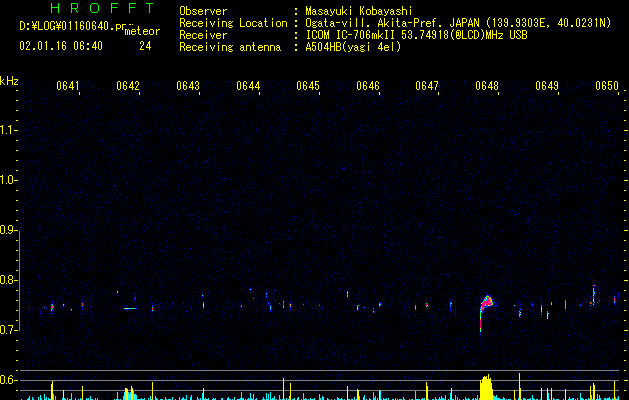Click observer name Masayuki Kobayashi
The width and height of the screenshot is (629, 400).
[x=359, y=11]
